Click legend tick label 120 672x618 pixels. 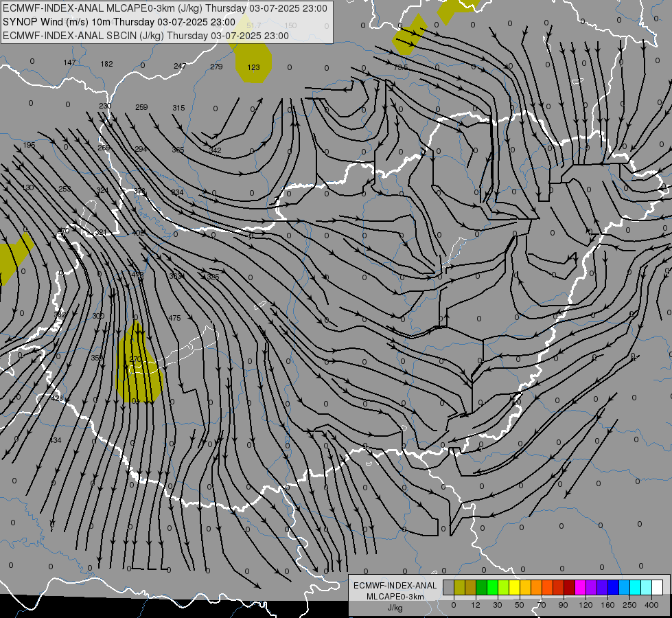click(x=586, y=605)
